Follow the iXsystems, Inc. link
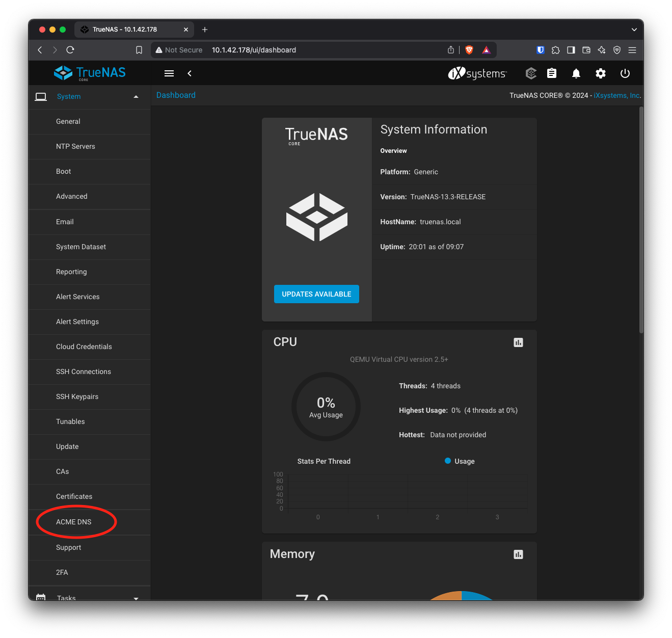 click(x=617, y=95)
